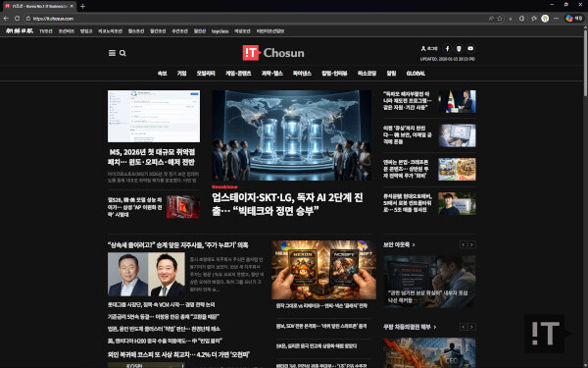The image size is (588, 368).
Task: Click the refresh-circle icon left of the extensions icon
Action: tap(521, 18)
